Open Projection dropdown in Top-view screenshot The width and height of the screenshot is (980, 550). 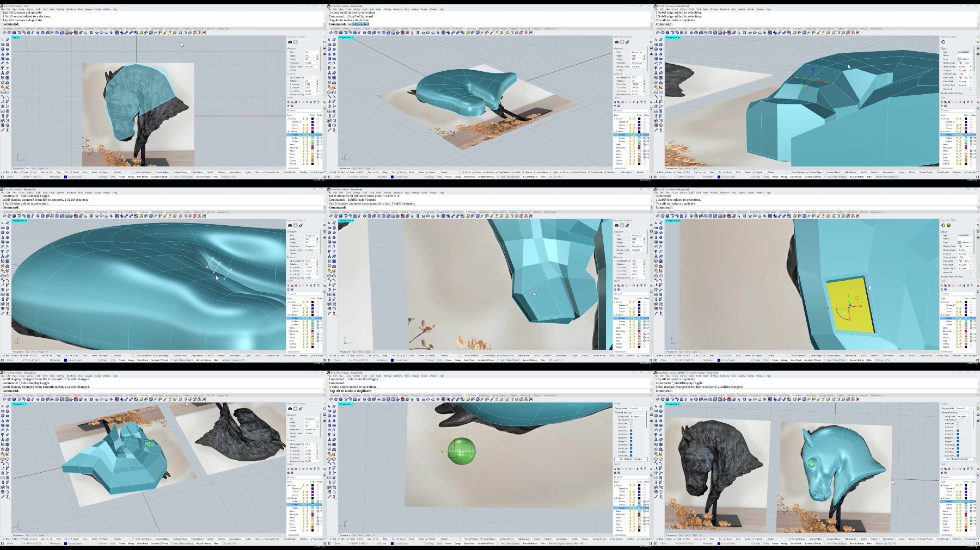point(311,63)
